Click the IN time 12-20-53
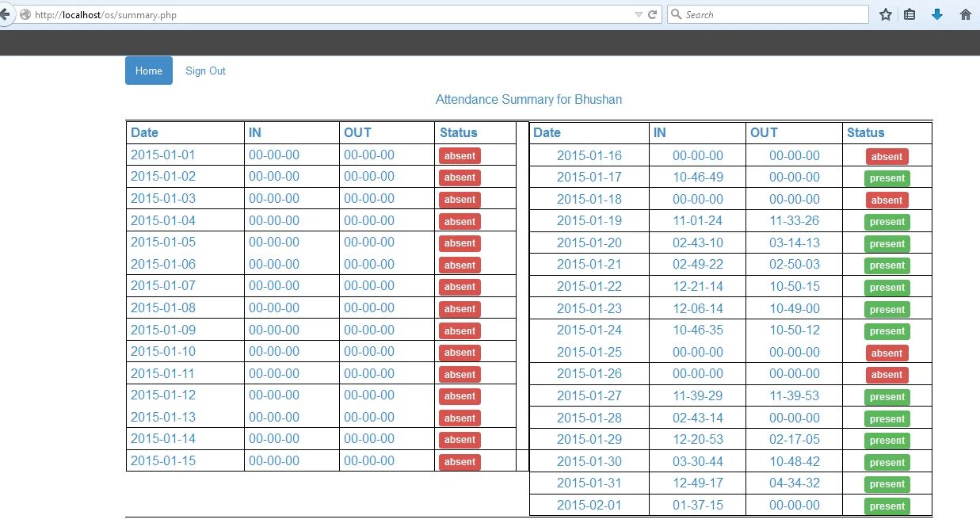This screenshot has height=527, width=980. pyautogui.click(x=698, y=440)
